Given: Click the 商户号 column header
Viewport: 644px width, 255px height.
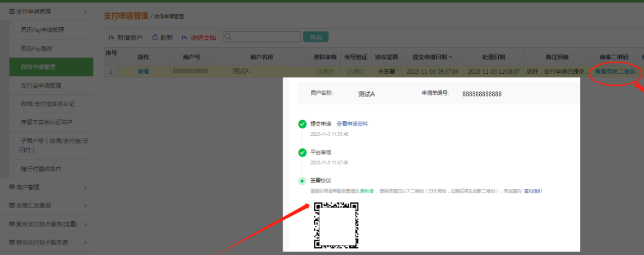Looking at the screenshot, I should point(192,57).
